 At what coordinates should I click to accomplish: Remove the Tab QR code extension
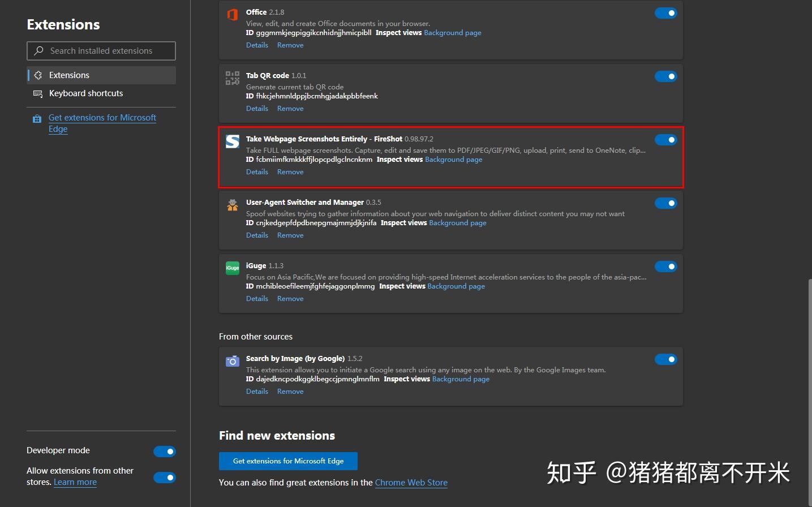pyautogui.click(x=290, y=109)
